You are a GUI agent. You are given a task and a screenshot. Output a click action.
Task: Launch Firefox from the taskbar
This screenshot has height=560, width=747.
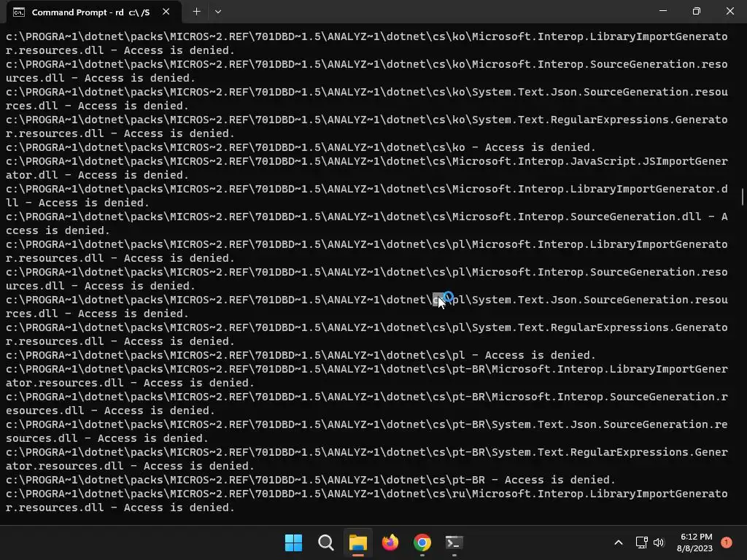[390, 542]
